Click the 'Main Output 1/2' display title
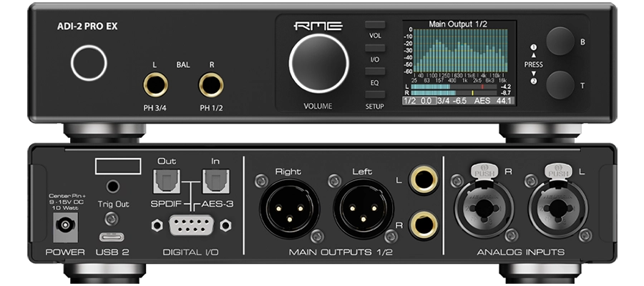 [458, 24]
